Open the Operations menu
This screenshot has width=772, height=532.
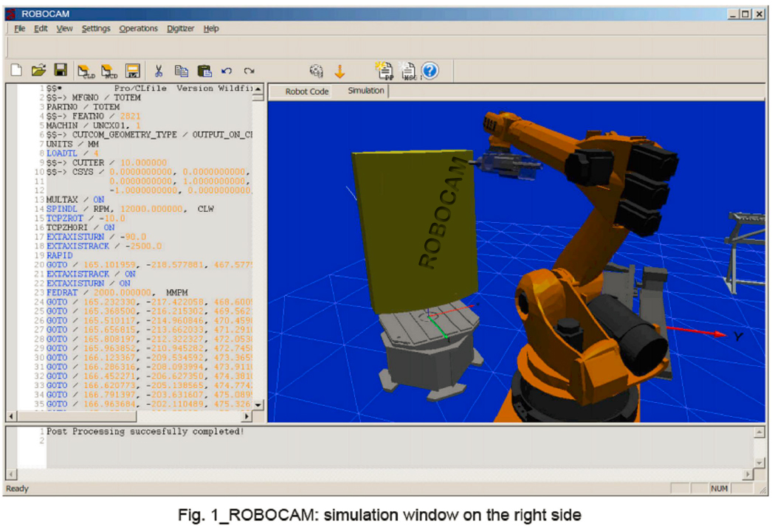(138, 29)
